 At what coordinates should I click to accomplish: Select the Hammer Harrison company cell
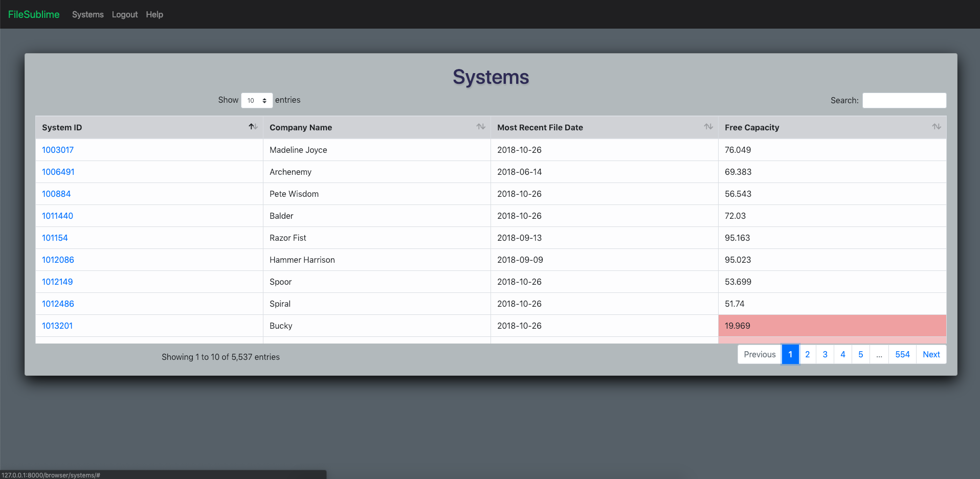(377, 260)
